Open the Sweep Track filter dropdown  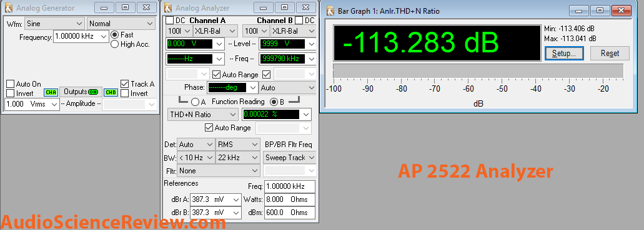point(289,158)
